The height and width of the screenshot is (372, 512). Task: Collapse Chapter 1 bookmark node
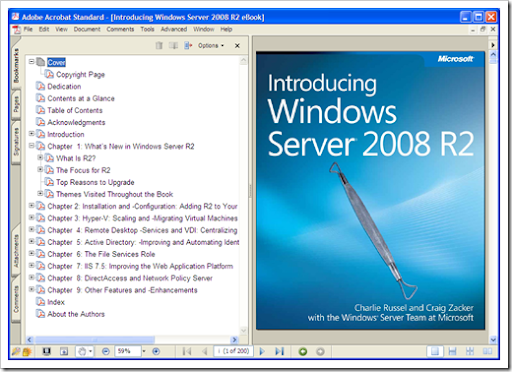click(x=31, y=146)
